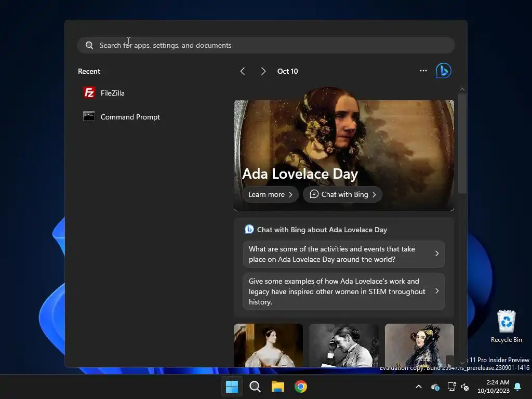Click the muted speaker tray icon
The image size is (532, 399).
coord(465,387)
